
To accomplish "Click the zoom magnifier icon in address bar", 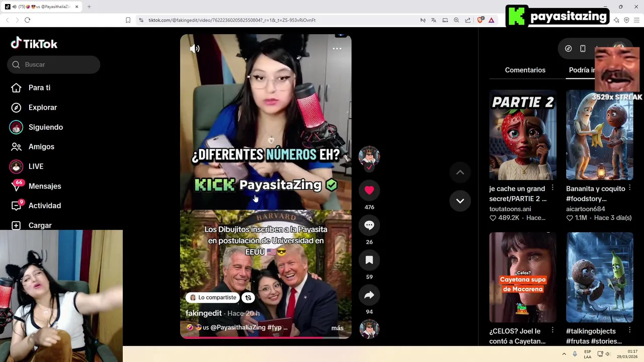I will pos(456,20).
